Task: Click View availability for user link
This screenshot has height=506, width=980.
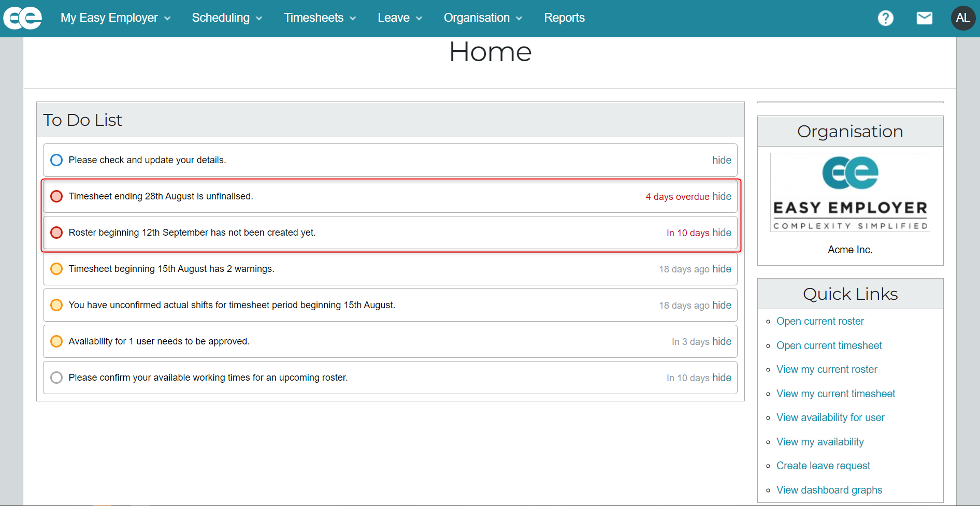Action: pyautogui.click(x=830, y=417)
